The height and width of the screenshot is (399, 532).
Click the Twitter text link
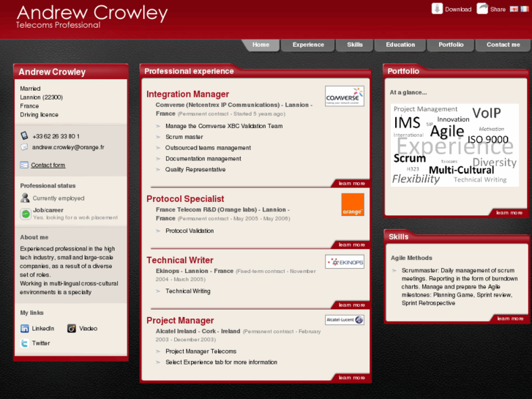[x=41, y=343]
